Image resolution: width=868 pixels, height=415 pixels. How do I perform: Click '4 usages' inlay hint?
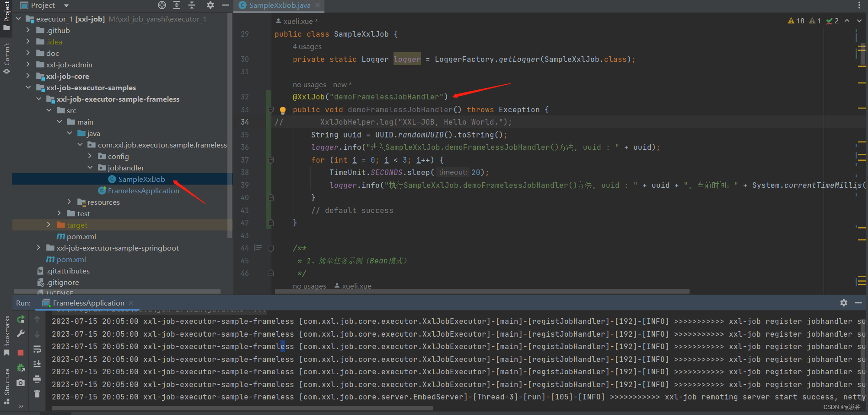coord(307,47)
